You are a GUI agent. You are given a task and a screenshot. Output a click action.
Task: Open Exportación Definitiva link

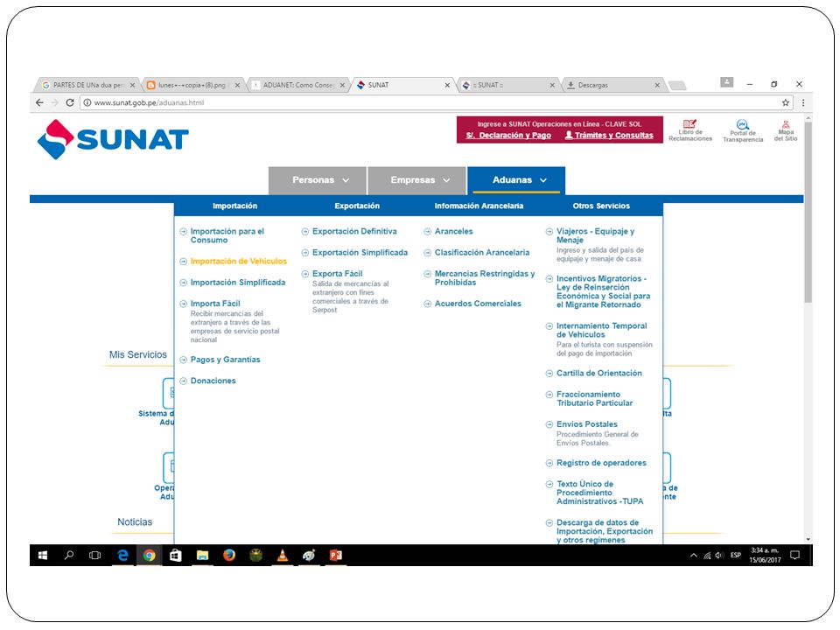[354, 231]
